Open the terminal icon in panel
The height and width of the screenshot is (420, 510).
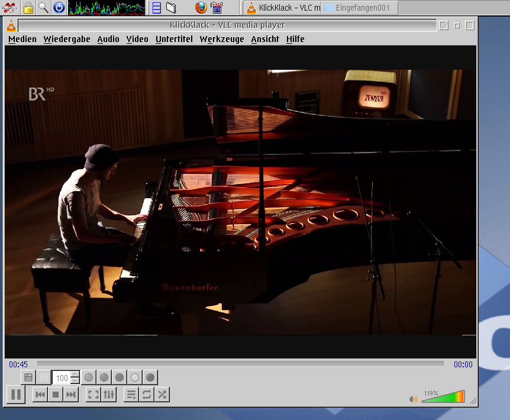coord(217,8)
